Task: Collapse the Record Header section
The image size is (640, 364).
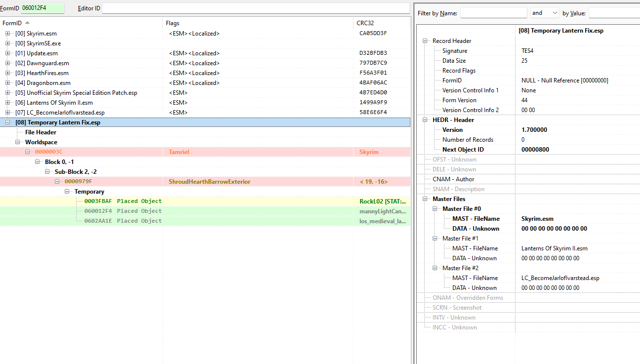Action: point(425,41)
